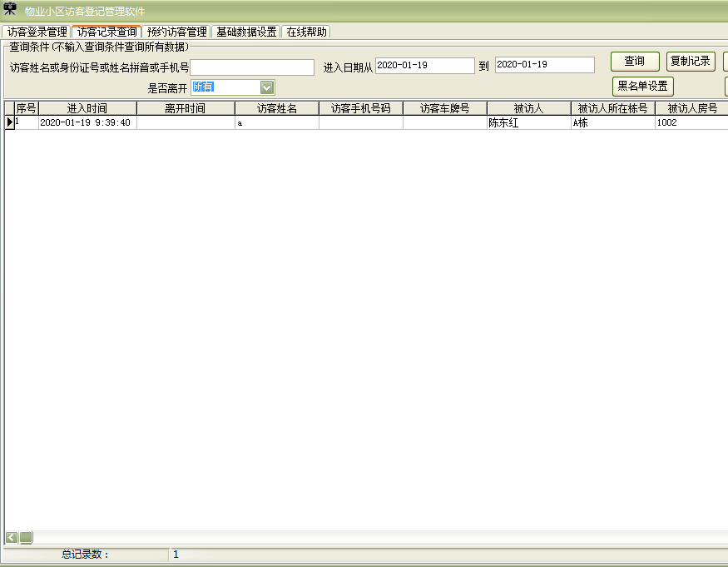
Task: Click the 被访人房号 column header
Action: (691, 108)
